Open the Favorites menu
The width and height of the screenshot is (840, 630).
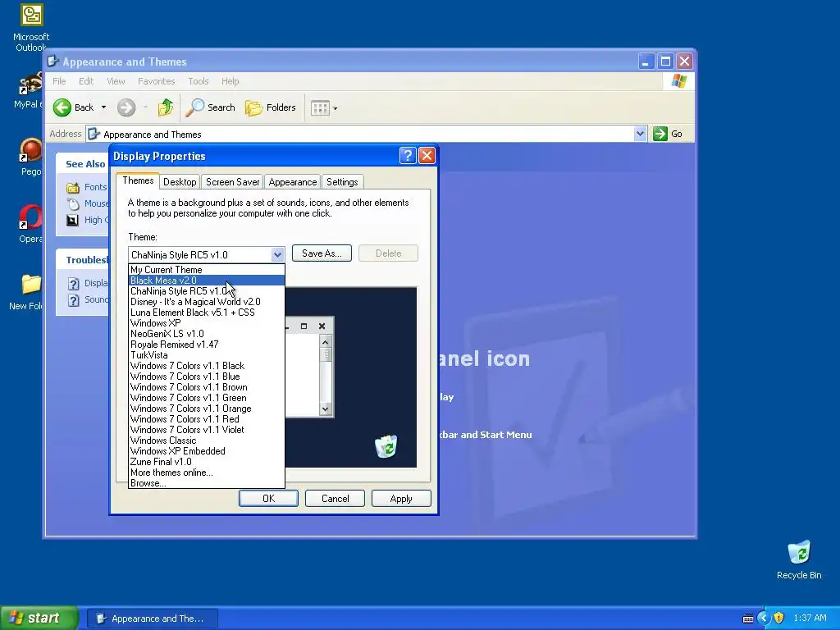157,81
